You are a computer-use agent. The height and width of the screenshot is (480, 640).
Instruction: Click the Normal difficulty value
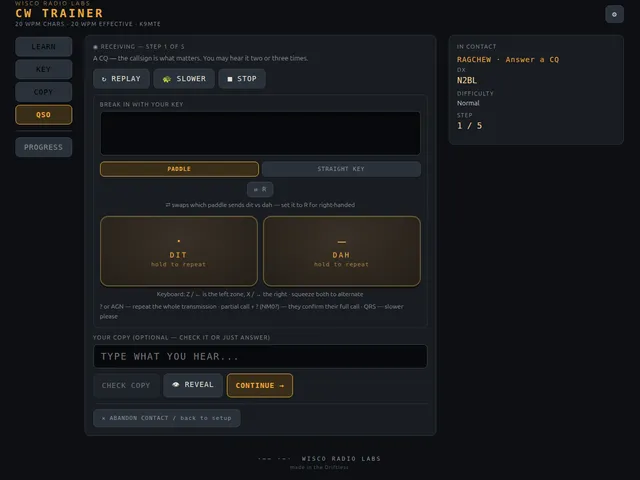[468, 103]
